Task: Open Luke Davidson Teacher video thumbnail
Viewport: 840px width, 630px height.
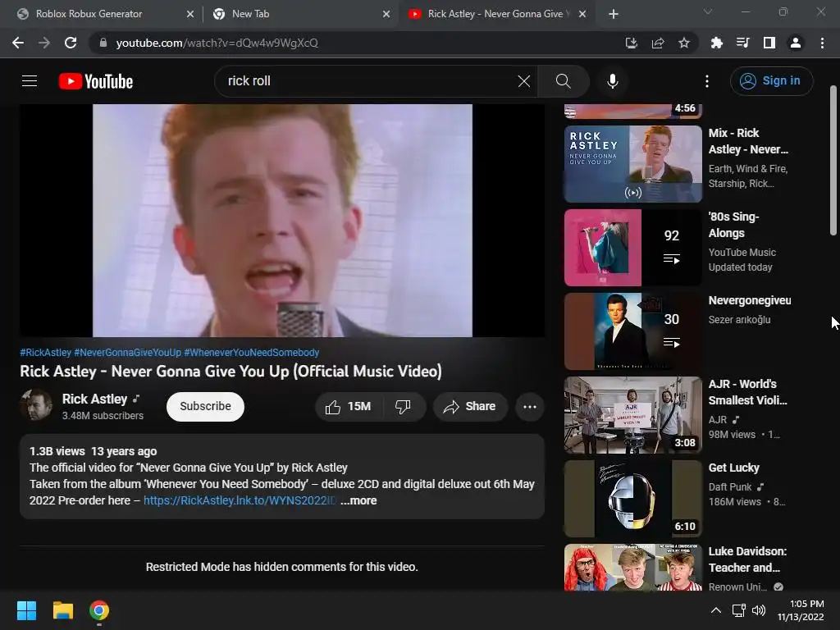Action: click(632, 568)
